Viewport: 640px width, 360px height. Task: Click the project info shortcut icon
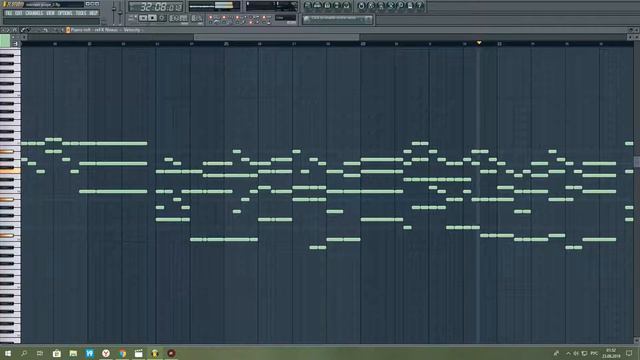(x=410, y=6)
